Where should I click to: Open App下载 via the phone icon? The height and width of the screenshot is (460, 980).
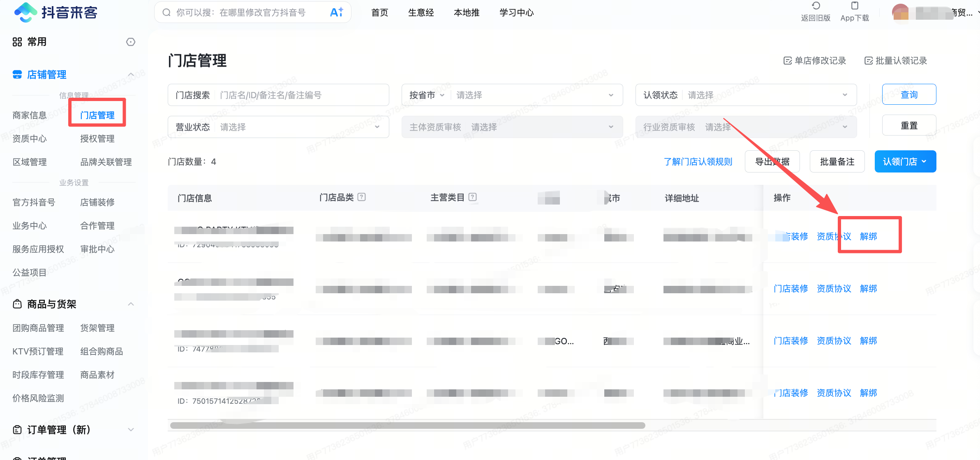point(854,6)
